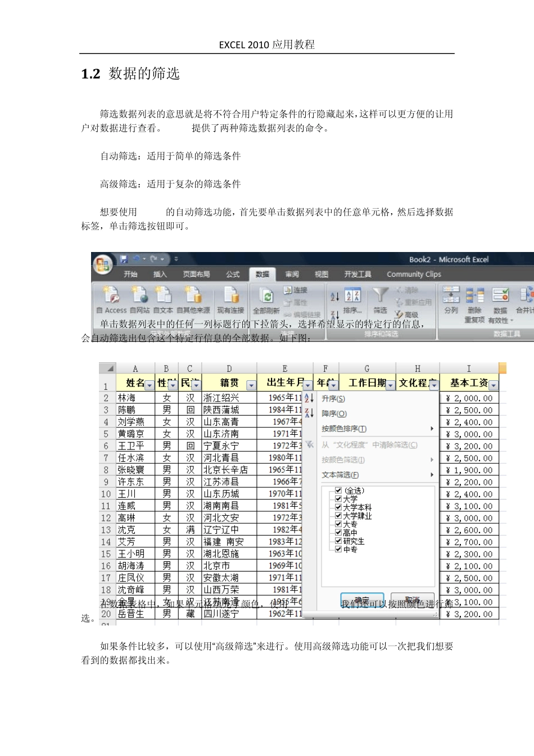Open the 籍贯 column filter dropdown
The height and width of the screenshot is (756, 534).
click(251, 385)
